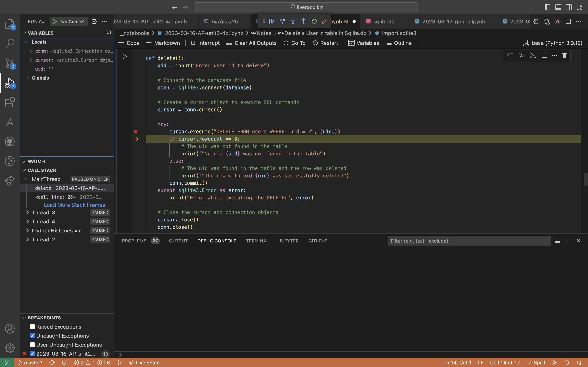This screenshot has width=588, height=367.
Task: Switch to the TERMINAL tab
Action: point(257,241)
